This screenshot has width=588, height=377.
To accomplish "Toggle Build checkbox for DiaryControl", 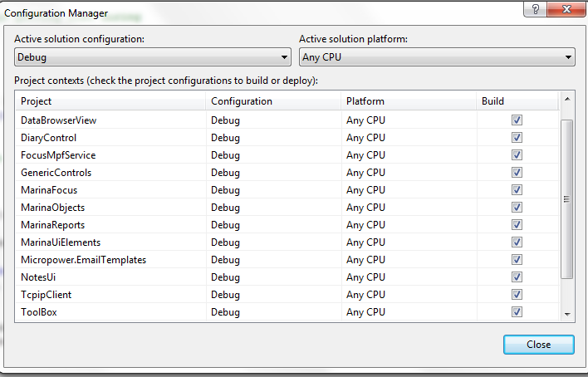I will click(517, 138).
